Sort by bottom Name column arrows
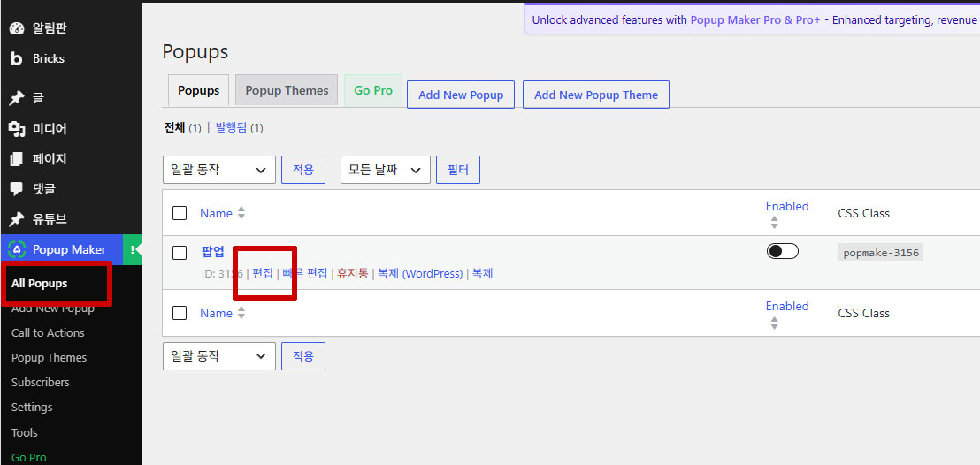 pyautogui.click(x=241, y=313)
